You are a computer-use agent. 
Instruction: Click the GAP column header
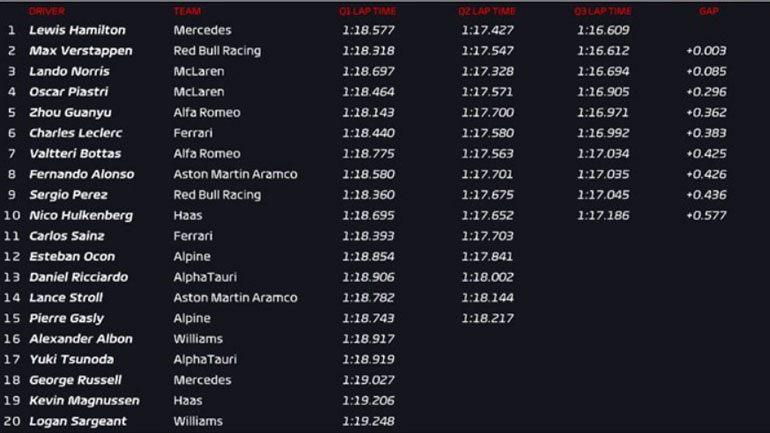click(x=708, y=11)
